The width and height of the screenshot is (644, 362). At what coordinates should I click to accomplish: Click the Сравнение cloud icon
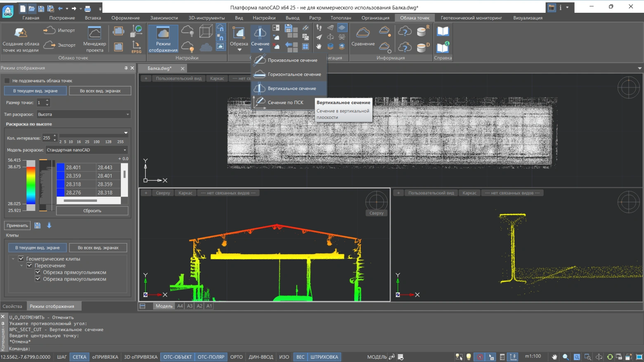363,33
